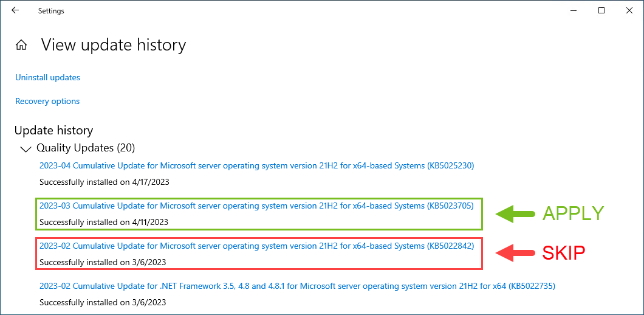This screenshot has width=644, height=315.
Task: Open the Uninstall updates link
Action: 47,77
